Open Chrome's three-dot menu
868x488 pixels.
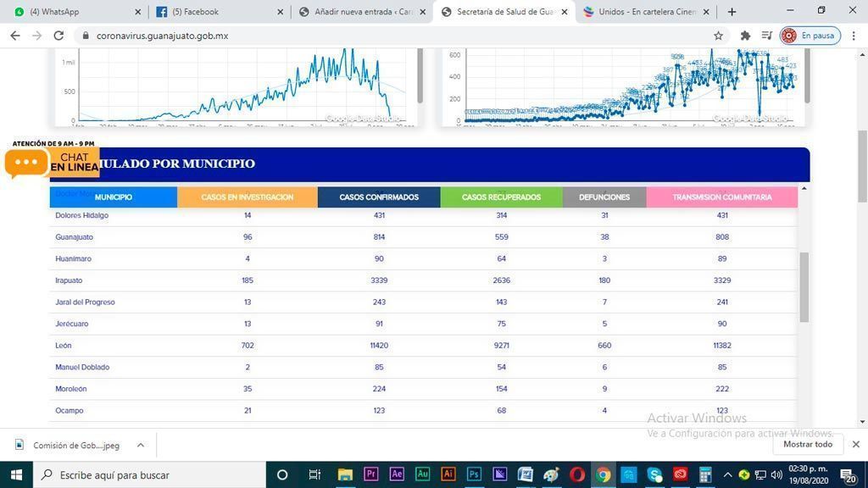[854, 36]
